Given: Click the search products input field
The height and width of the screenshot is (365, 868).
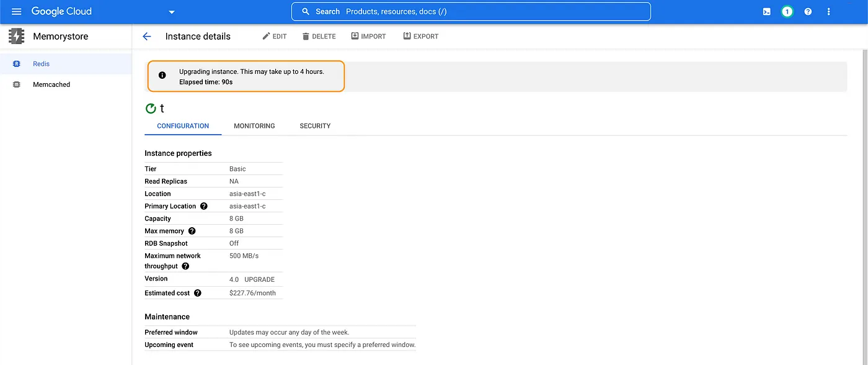Looking at the screenshot, I should coord(471,12).
